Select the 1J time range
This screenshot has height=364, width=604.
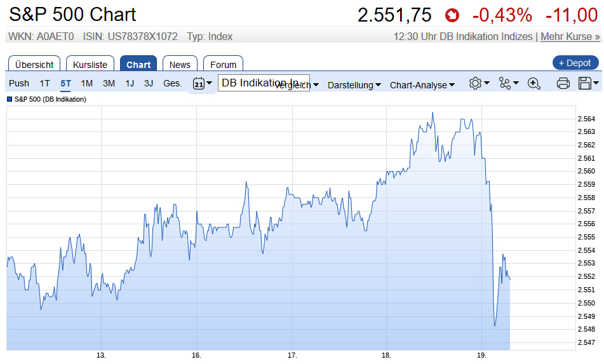[130, 83]
